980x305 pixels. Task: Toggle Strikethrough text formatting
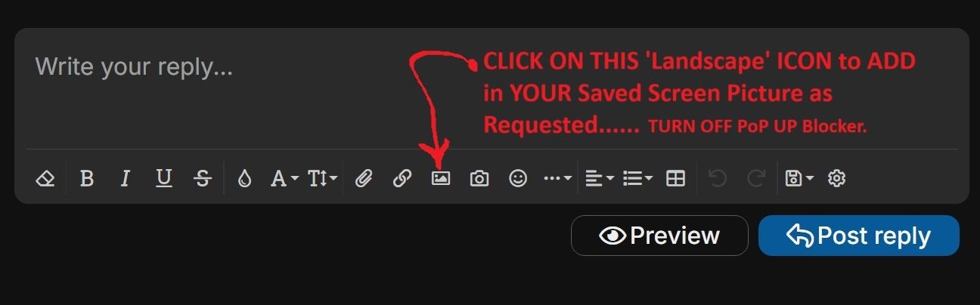203,179
